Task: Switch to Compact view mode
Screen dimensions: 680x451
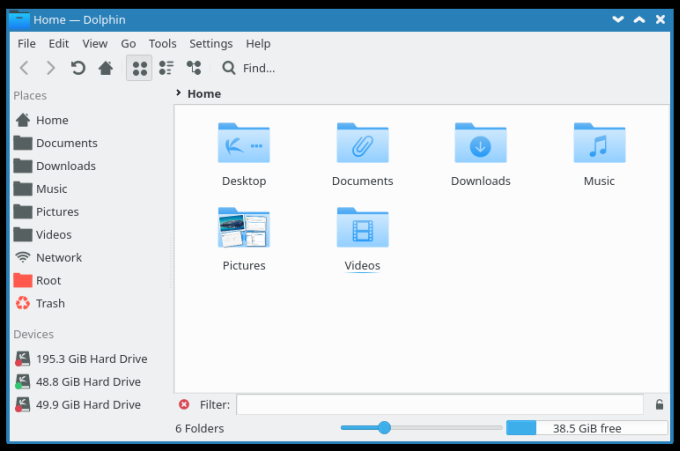Action: 166,68
